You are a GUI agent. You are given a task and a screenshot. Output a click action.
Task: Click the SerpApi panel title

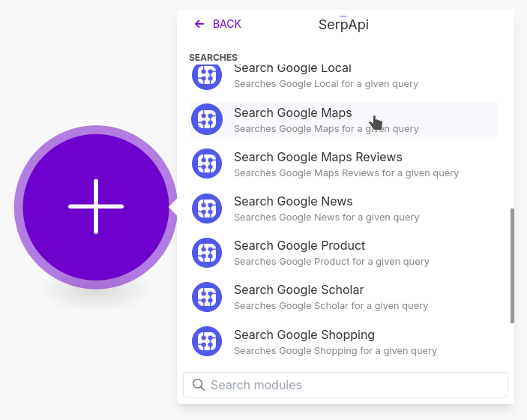point(343,25)
